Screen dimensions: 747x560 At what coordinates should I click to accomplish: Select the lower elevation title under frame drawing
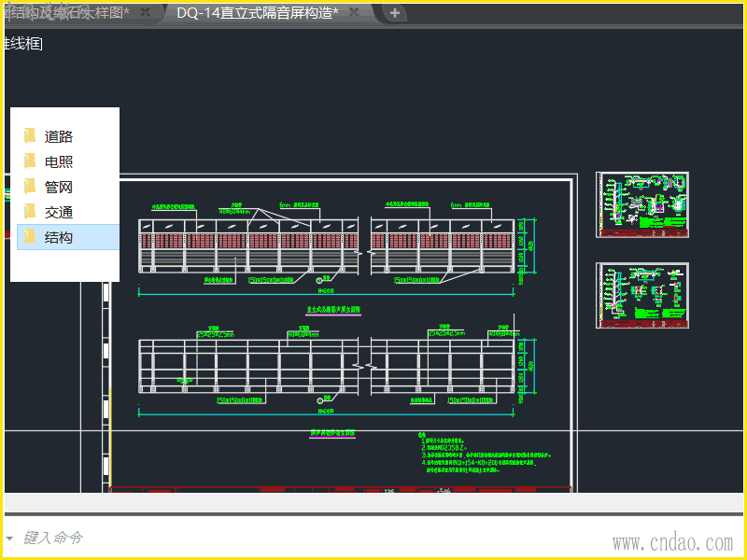[332, 433]
